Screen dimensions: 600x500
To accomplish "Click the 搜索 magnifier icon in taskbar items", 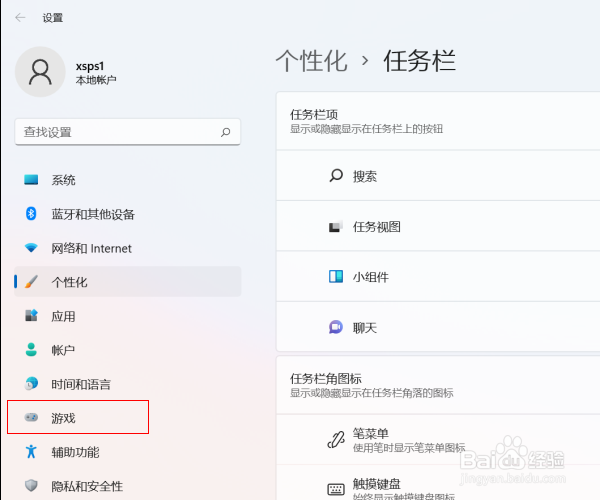I will 336,176.
